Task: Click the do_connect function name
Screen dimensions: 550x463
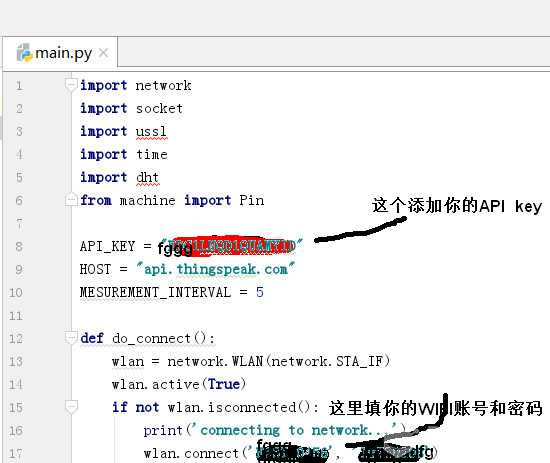Action: [151, 338]
